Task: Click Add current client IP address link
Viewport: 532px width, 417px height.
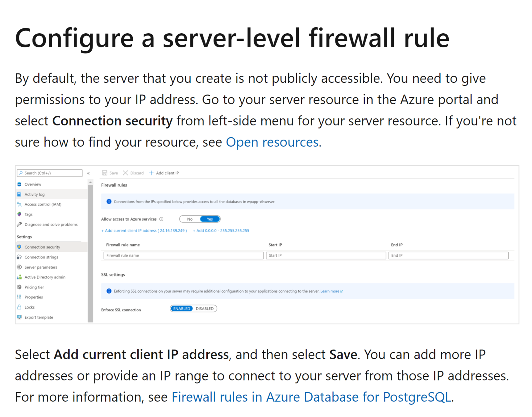Action: (x=144, y=230)
